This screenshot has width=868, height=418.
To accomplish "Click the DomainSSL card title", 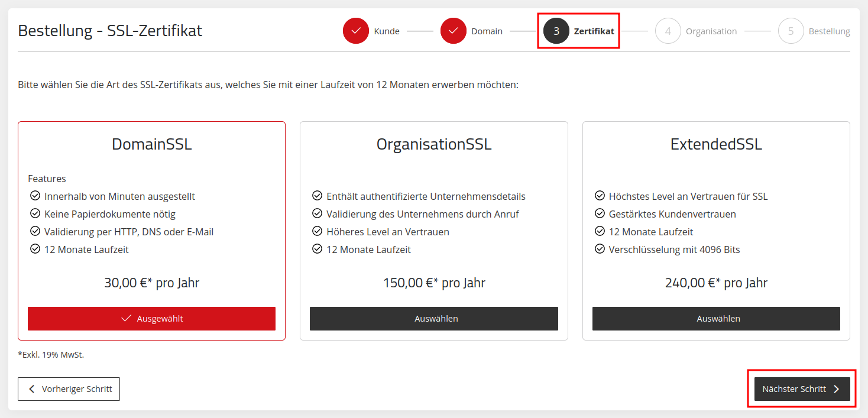I will pyautogui.click(x=152, y=144).
